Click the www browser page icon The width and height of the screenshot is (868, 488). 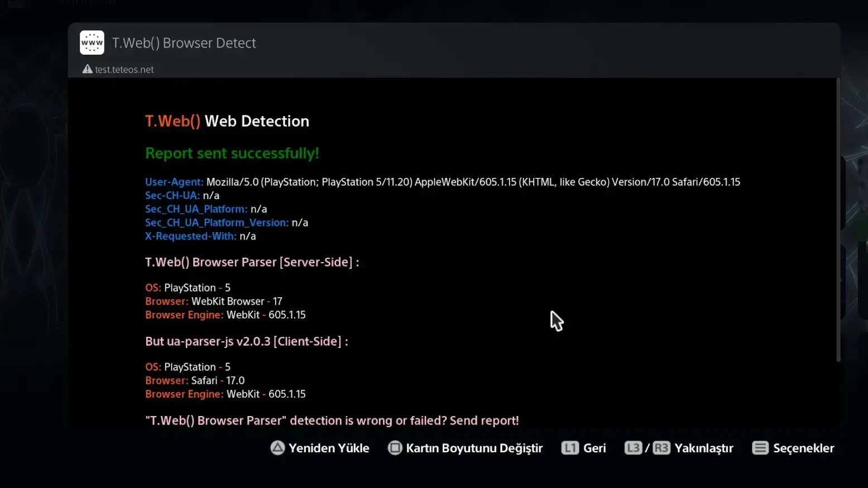click(x=92, y=42)
